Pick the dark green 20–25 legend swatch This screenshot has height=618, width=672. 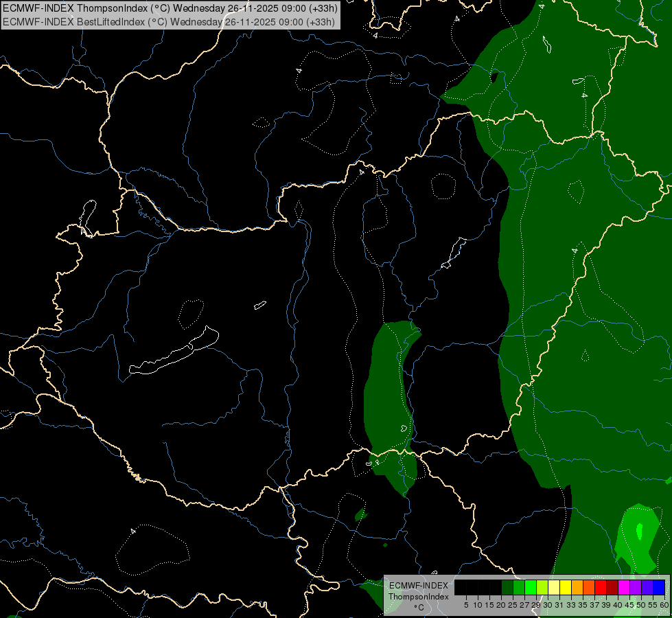click(507, 587)
